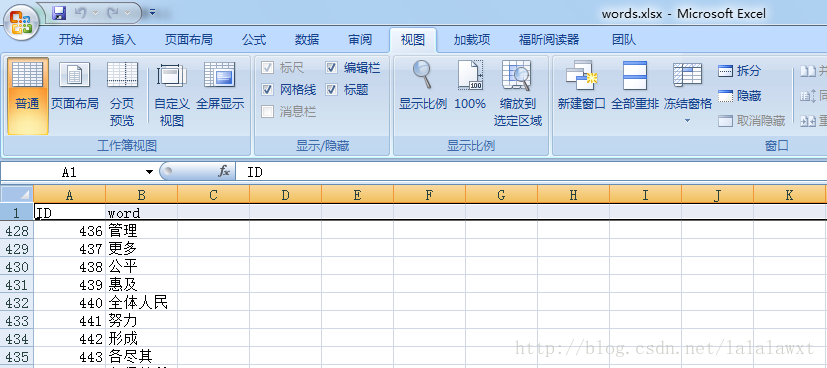Image resolution: width=827 pixels, height=368 pixels.
Task: Open the Data (数据) tab
Action: pos(307,40)
